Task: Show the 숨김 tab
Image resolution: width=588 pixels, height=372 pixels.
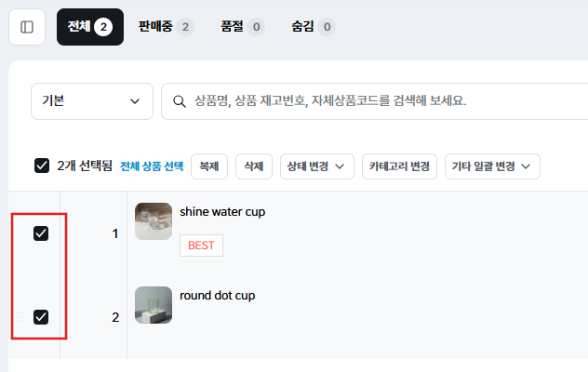Action: [x=312, y=27]
